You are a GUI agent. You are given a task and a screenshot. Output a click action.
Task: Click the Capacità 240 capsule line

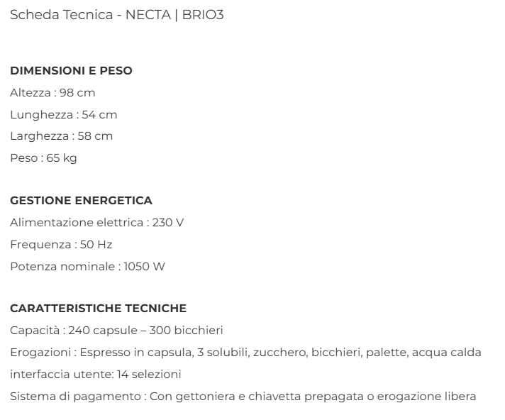116,331
